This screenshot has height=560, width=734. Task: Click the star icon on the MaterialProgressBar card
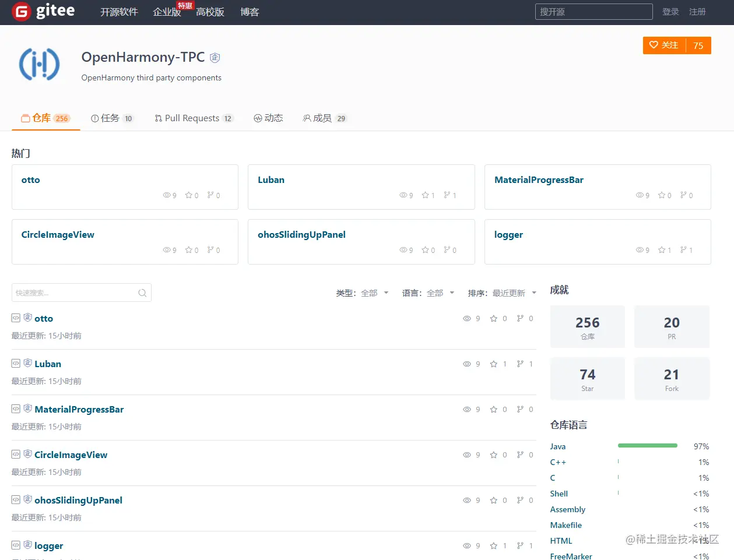(x=662, y=195)
